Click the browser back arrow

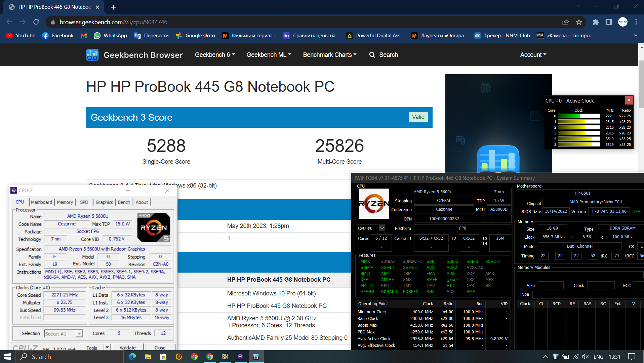(x=9, y=22)
